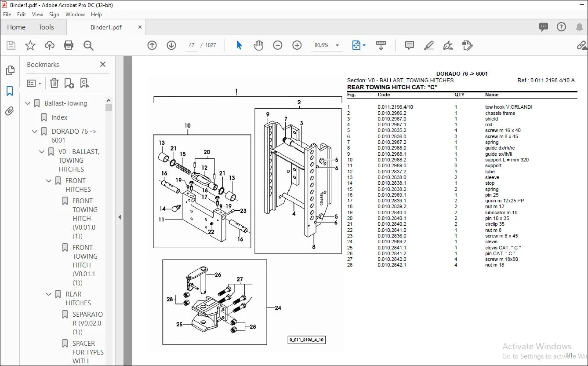This screenshot has height=366, width=588.
Task: Open SEPARATOR (V0.02.0 (1)) bookmark
Action: (x=87, y=323)
